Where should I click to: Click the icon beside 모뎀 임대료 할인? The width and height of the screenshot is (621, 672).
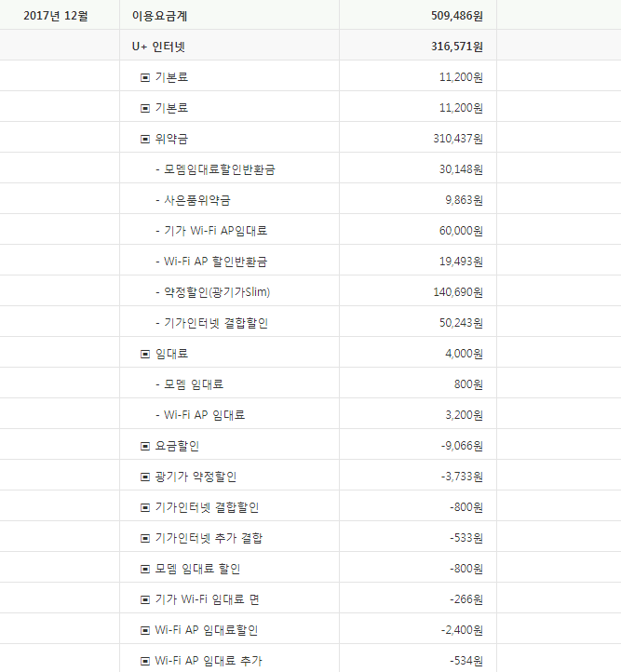click(x=144, y=569)
